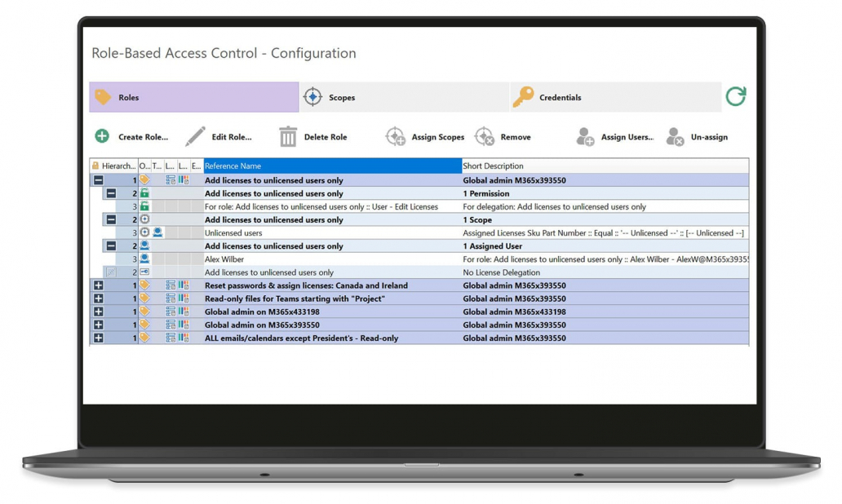Select "Reset passwords & assign licenses: Canada and Ireland"

point(306,285)
